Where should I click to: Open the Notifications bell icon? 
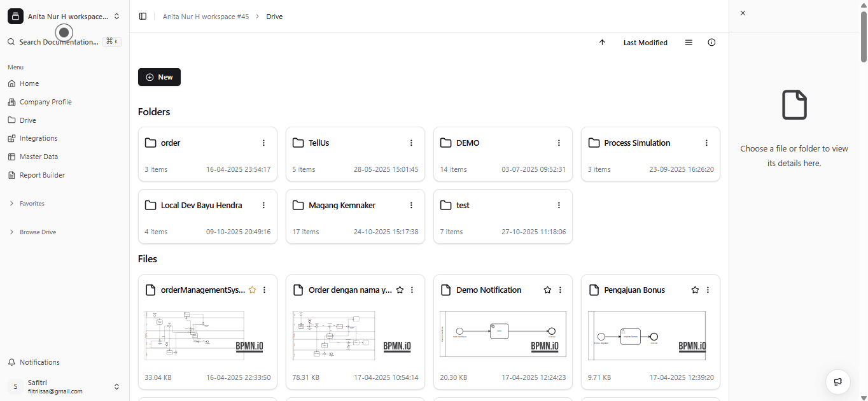point(11,362)
